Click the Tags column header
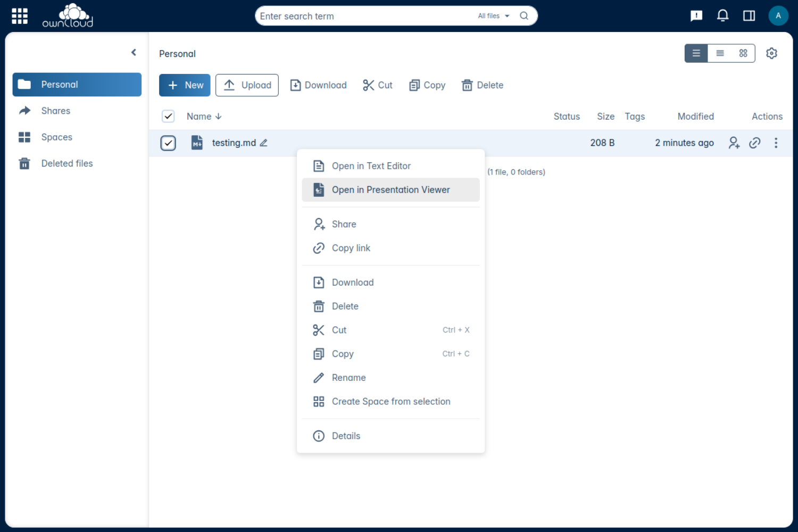 [635, 117]
